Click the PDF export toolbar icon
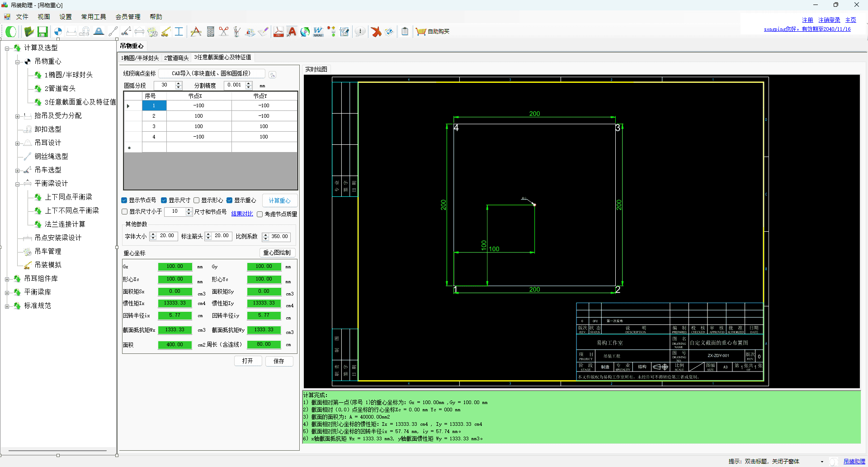 (278, 32)
